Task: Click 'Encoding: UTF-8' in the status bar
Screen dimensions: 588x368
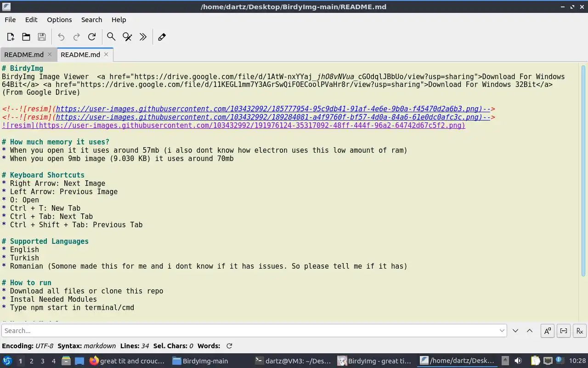Action: 28,346
